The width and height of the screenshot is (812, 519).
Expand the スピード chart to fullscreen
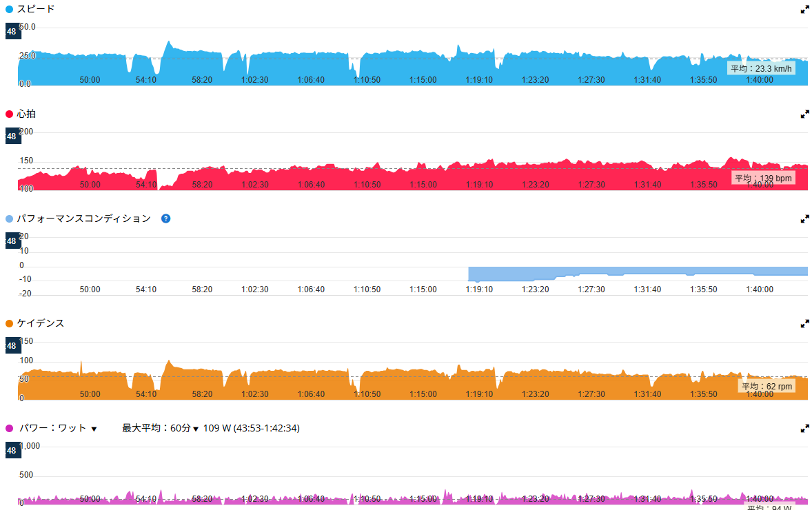pos(804,10)
